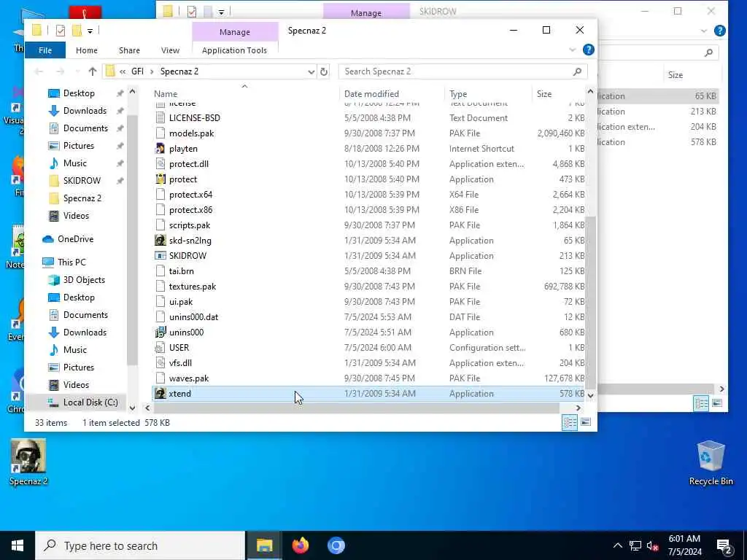The height and width of the screenshot is (560, 747).
Task: Expand the ribbon with chevron arrow
Action: coord(573,50)
